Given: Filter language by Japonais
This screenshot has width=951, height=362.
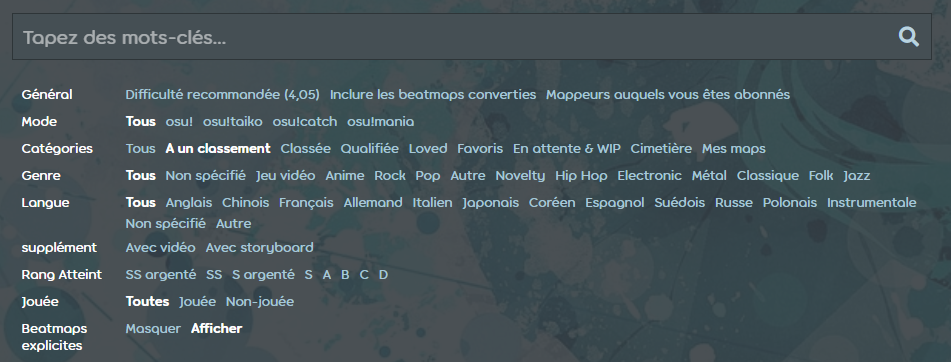Looking at the screenshot, I should point(491,203).
